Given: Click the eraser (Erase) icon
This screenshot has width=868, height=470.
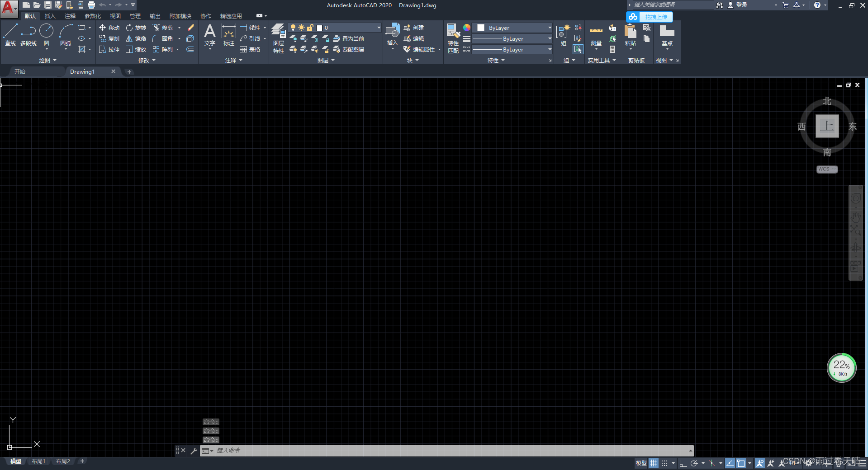Looking at the screenshot, I should pyautogui.click(x=190, y=28).
